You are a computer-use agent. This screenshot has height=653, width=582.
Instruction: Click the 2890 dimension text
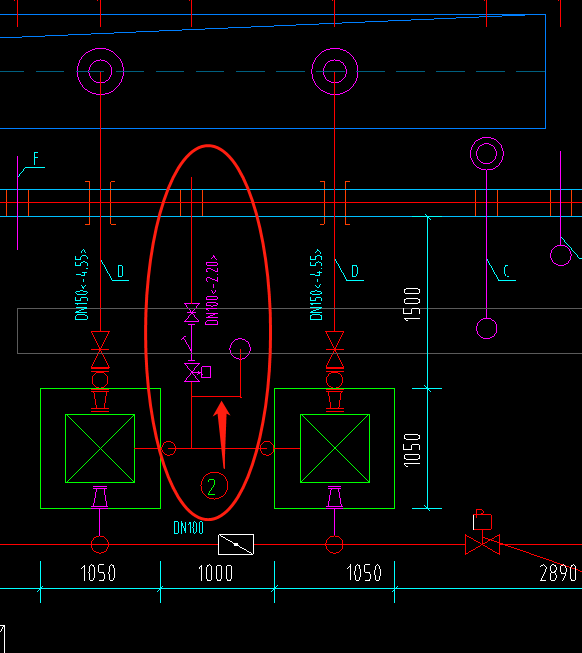tap(558, 573)
